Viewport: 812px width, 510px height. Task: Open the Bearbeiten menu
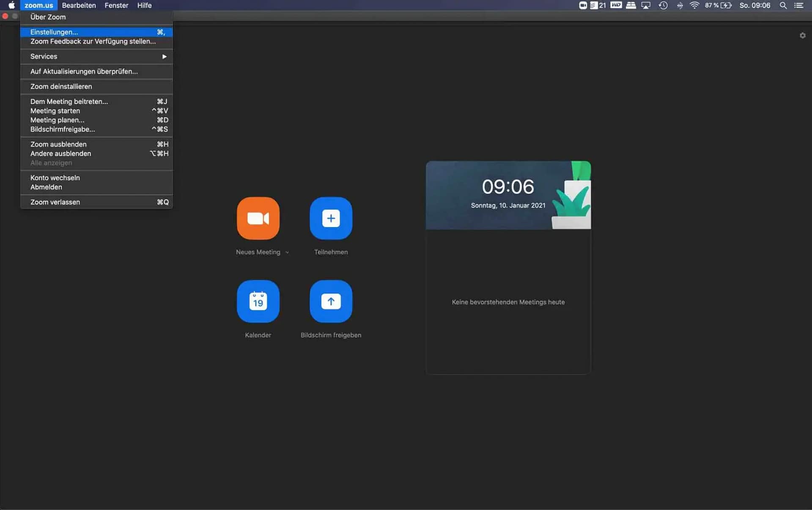(x=79, y=5)
